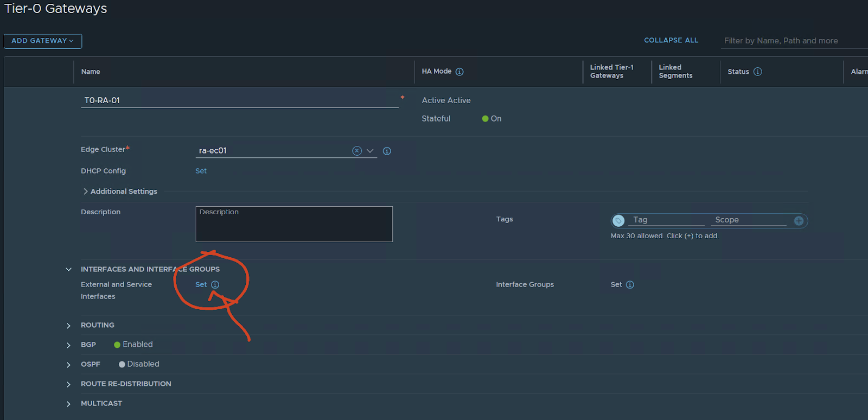Expand the OSPF section
This screenshot has height=420, width=868.
click(68, 365)
